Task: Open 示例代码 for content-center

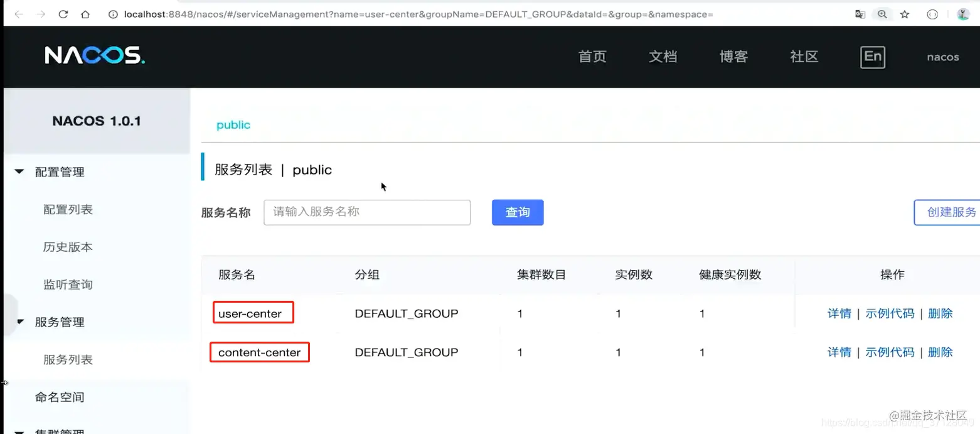Action: (890, 352)
